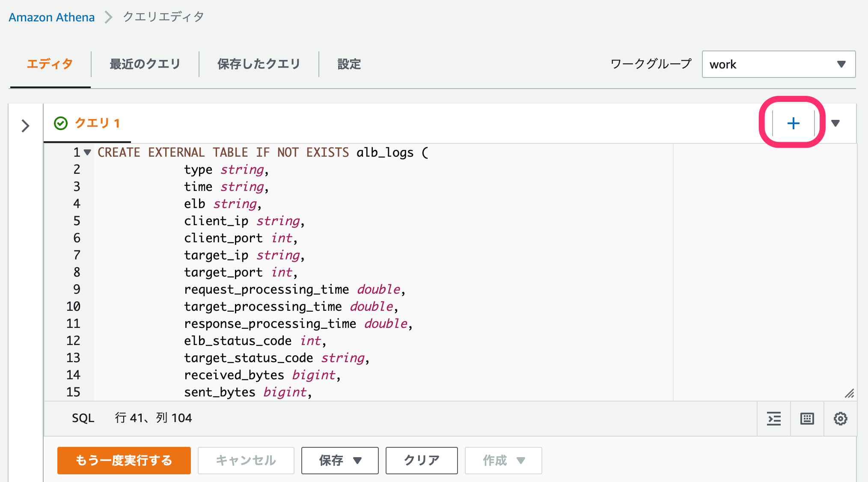This screenshot has height=482, width=868.
Task: Open the 設定 tab
Action: click(349, 64)
